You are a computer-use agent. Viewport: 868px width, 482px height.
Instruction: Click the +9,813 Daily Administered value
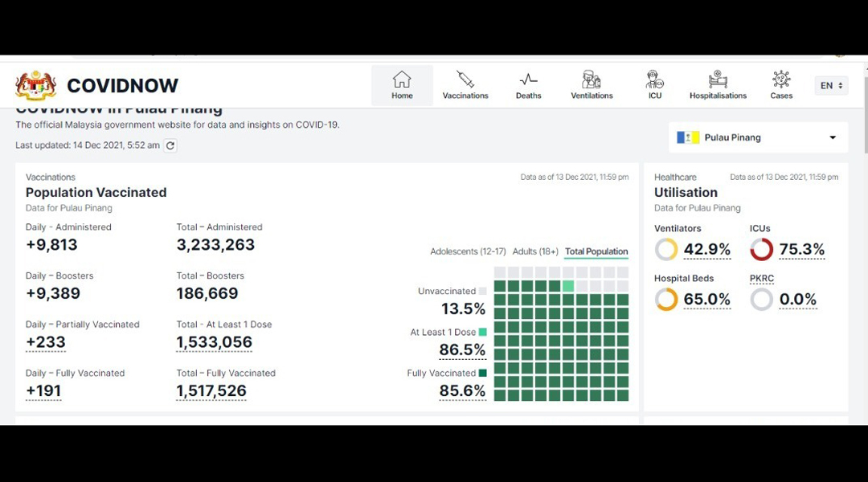[x=51, y=245]
